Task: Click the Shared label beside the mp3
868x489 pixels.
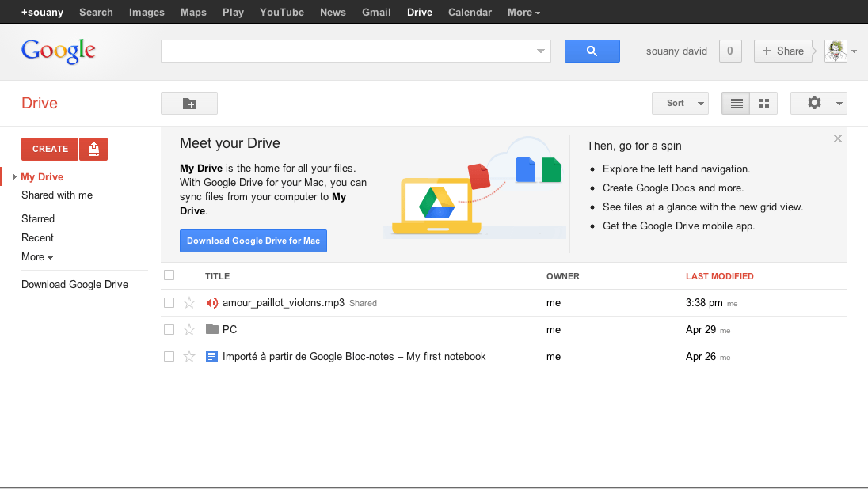Action: 364,303
